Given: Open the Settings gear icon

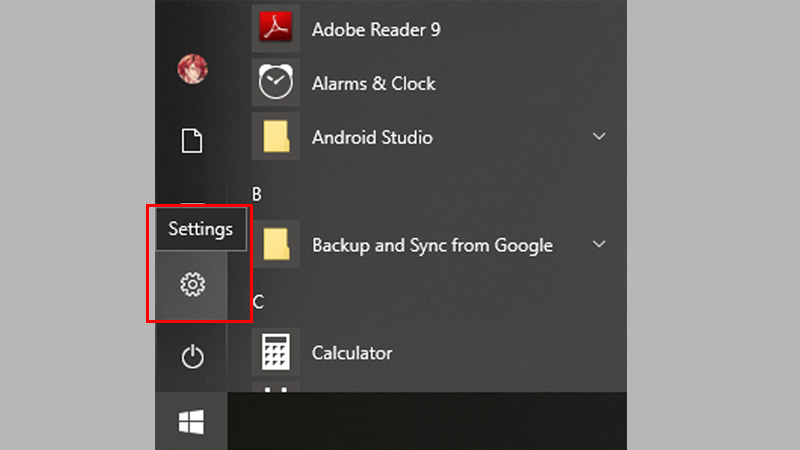Looking at the screenshot, I should (192, 284).
